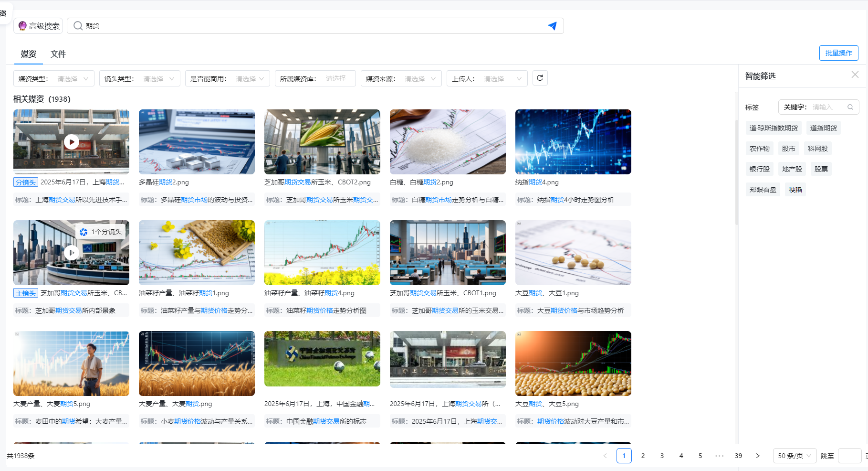Open 油菜籽期货1.png thumbnail

197,253
